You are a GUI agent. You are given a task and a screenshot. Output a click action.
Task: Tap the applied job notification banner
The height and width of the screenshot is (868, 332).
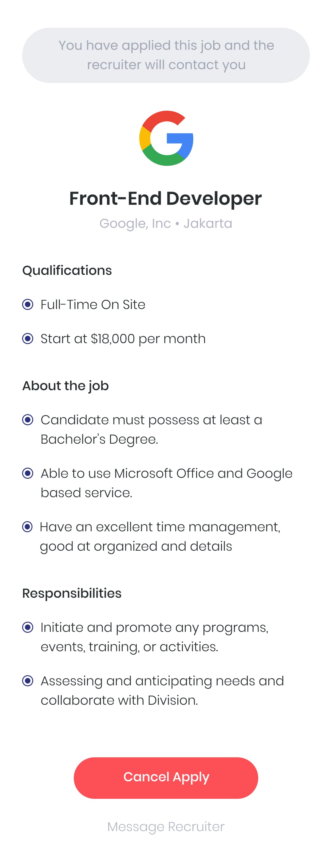(x=166, y=55)
